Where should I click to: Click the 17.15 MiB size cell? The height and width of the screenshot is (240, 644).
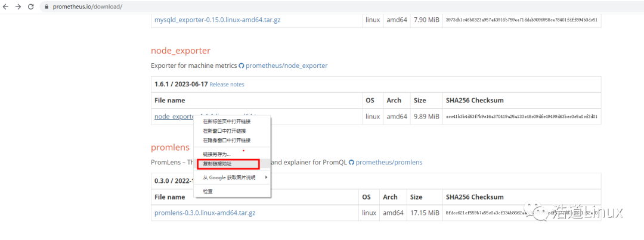[425, 213]
